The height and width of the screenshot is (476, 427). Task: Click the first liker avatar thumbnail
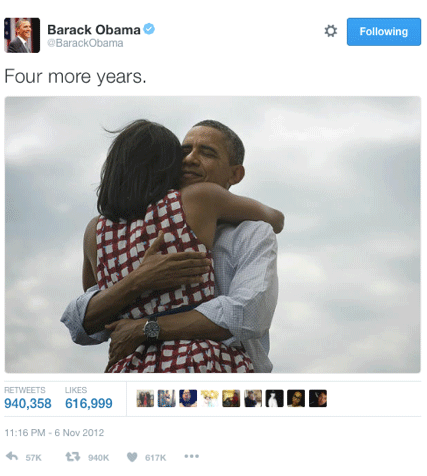pos(145,398)
